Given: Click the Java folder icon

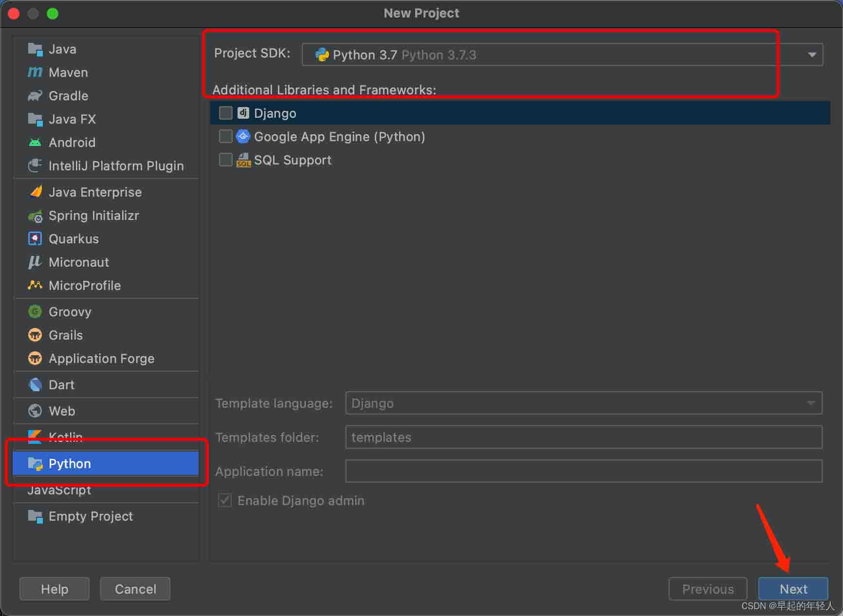Looking at the screenshot, I should [x=35, y=49].
